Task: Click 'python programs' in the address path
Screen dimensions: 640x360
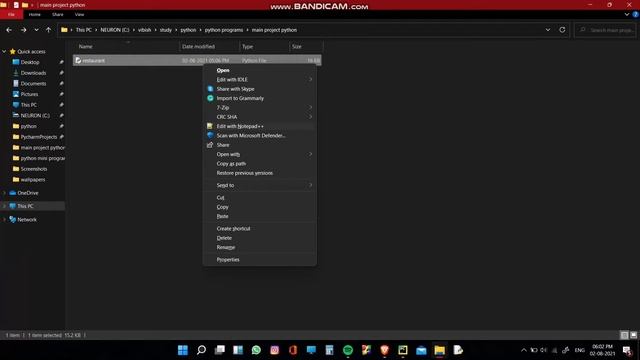Action: tap(224, 30)
